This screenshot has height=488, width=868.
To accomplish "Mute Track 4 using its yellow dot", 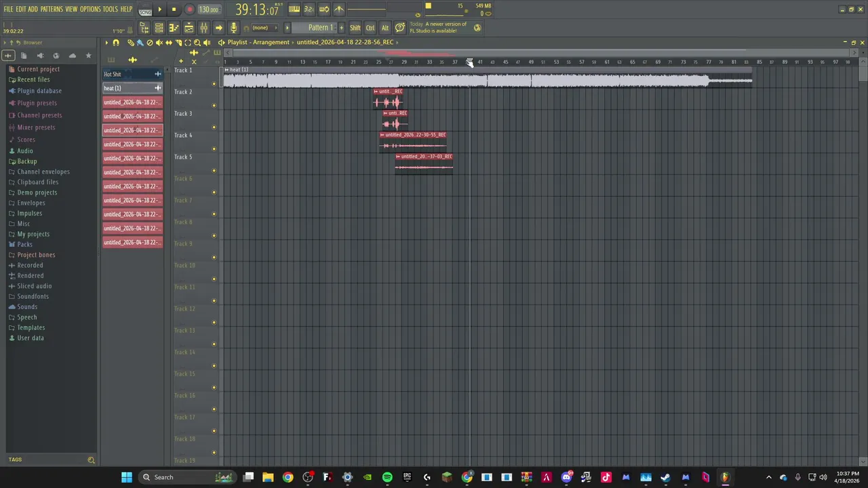I will (x=214, y=149).
